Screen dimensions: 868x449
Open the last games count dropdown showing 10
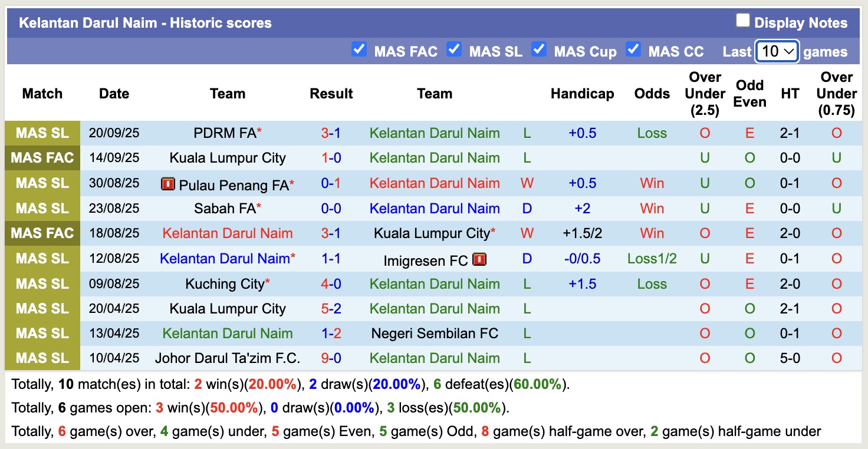coord(777,52)
